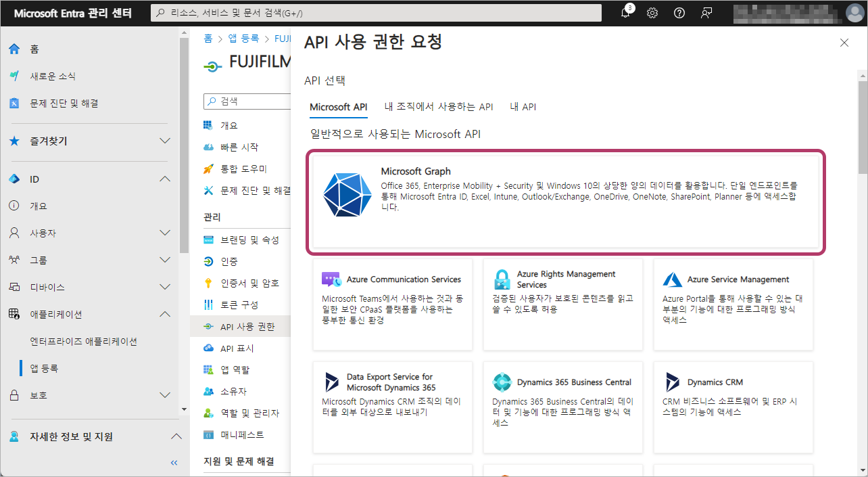Click the app menu 검색 field
The height and width of the screenshot is (477, 868).
pyautogui.click(x=247, y=101)
